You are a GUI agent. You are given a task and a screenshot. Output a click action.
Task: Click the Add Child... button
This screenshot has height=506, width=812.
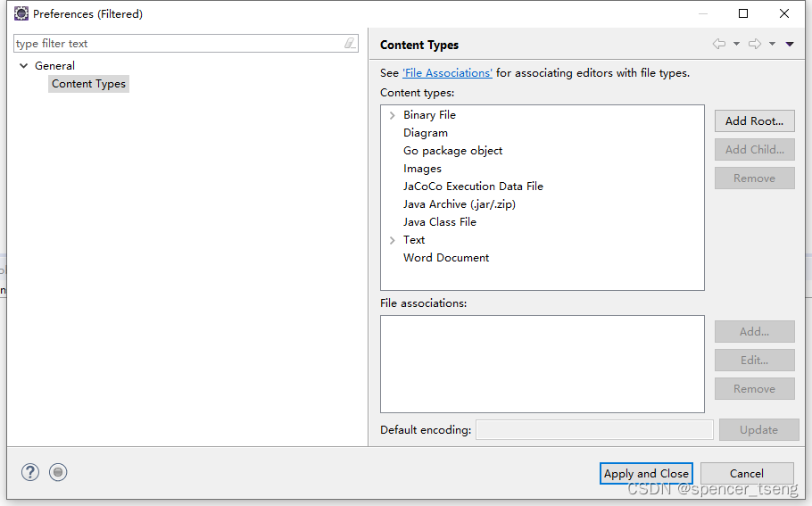coord(755,150)
